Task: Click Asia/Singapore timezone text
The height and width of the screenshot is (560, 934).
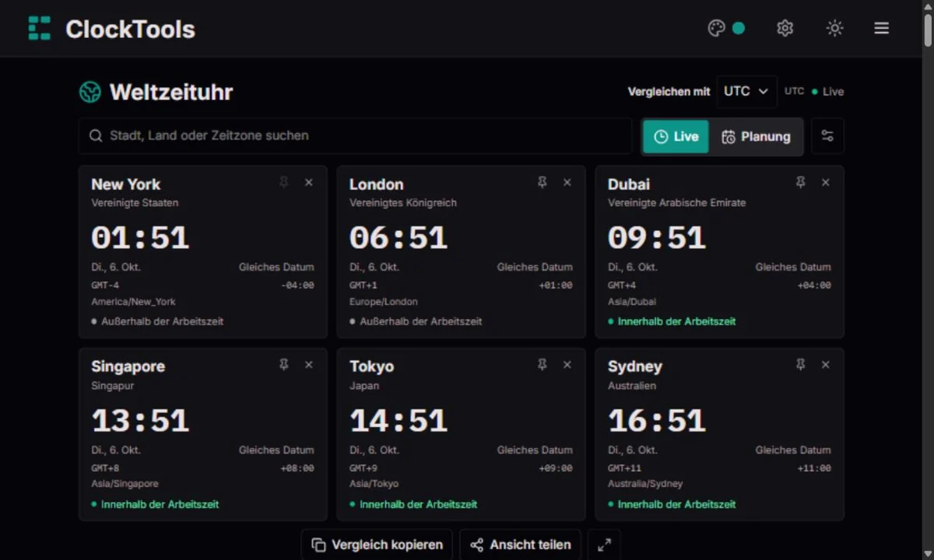Action: pyautogui.click(x=125, y=484)
